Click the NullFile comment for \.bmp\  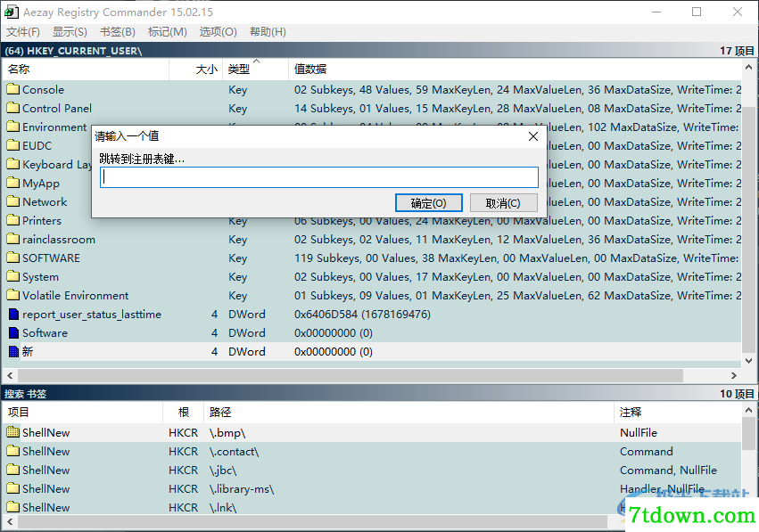pos(638,432)
